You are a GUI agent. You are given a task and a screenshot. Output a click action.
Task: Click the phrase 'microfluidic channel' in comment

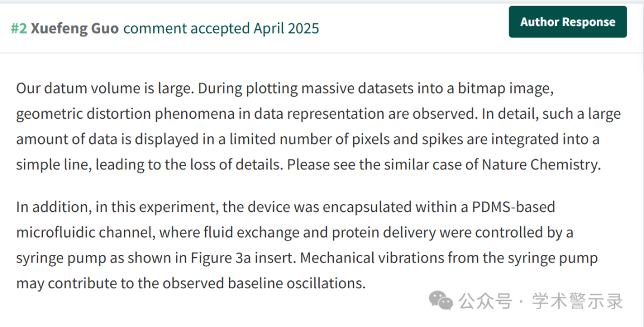click(85, 233)
